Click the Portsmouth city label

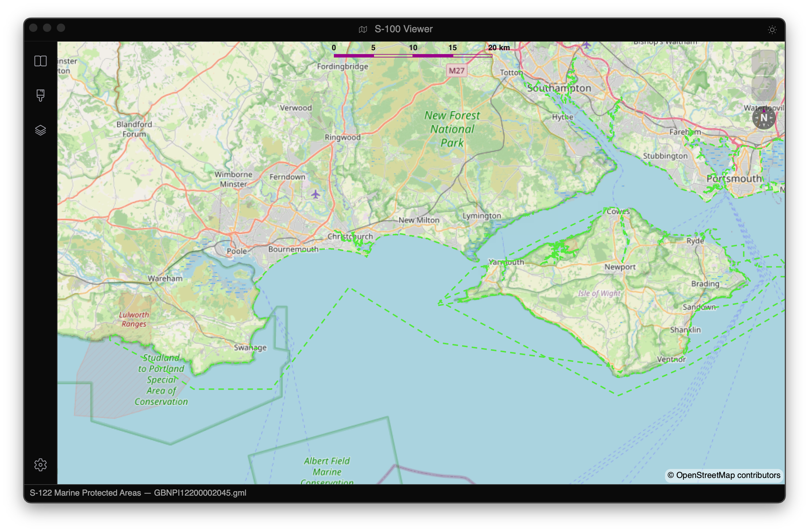click(734, 178)
